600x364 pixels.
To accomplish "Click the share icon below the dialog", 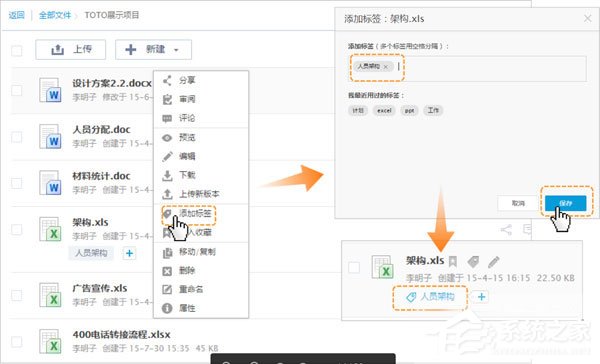I will click(x=506, y=230).
